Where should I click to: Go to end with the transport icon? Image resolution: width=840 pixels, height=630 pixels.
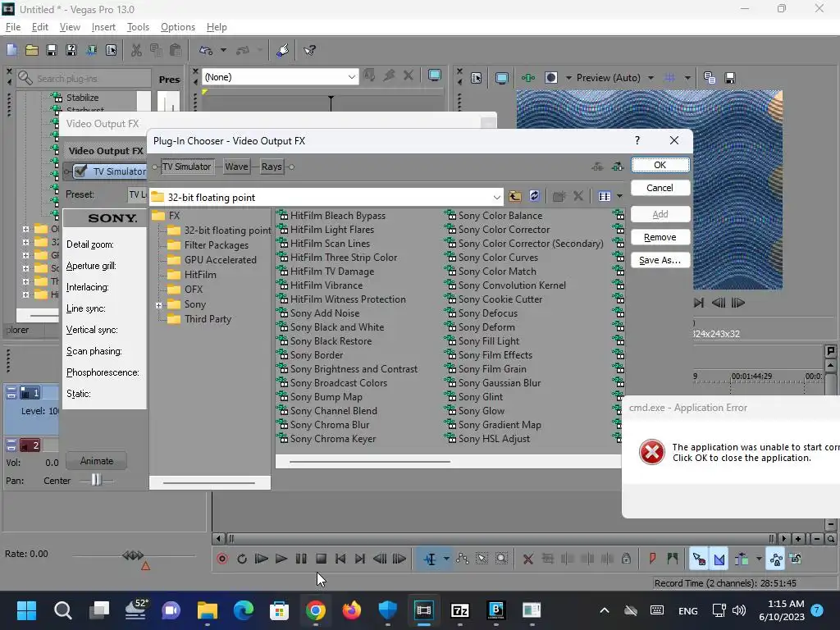[x=360, y=559]
